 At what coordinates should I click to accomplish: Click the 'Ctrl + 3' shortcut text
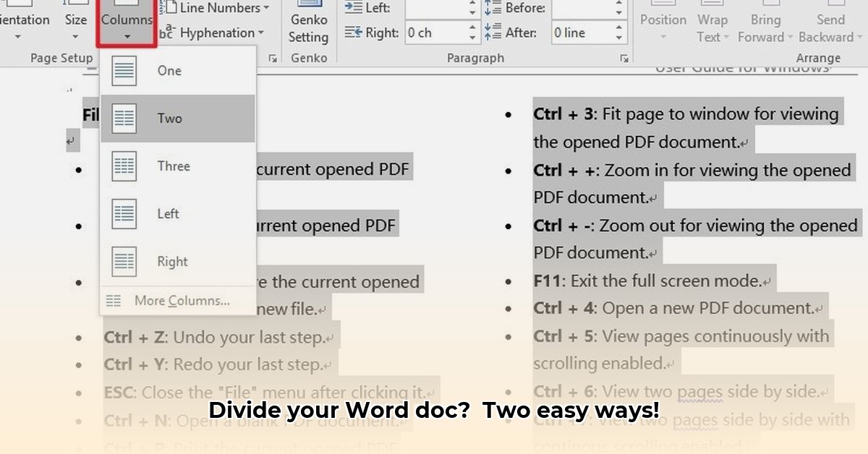(563, 114)
